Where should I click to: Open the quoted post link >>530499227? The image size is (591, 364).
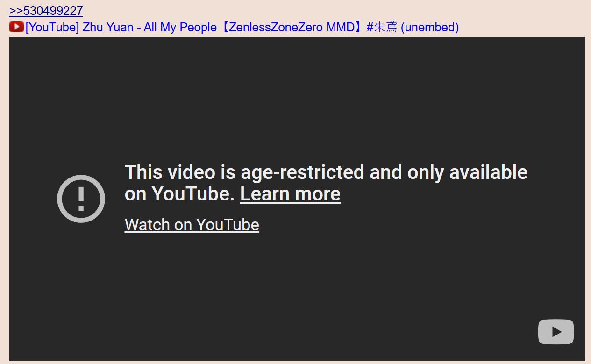pyautogui.click(x=46, y=11)
